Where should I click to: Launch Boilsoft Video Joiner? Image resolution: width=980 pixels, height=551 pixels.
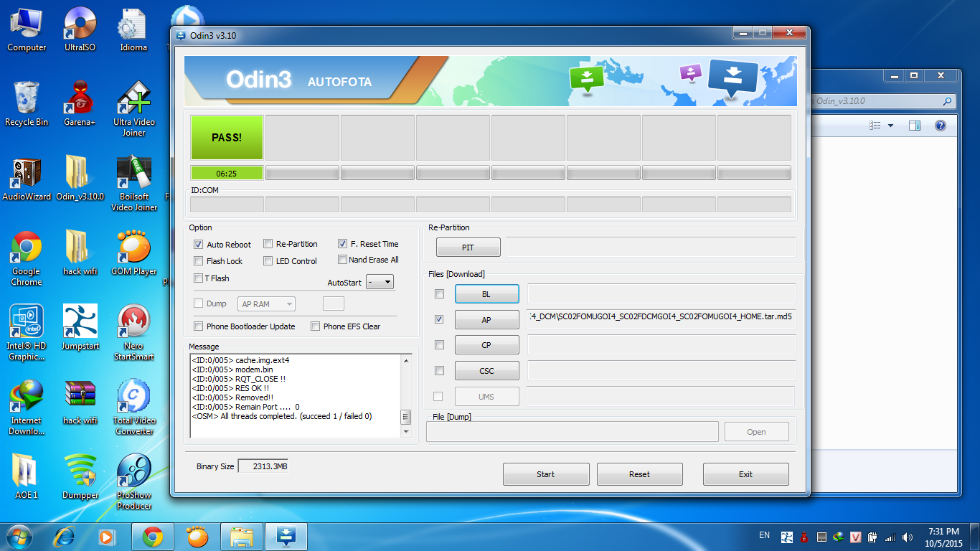[x=133, y=184]
